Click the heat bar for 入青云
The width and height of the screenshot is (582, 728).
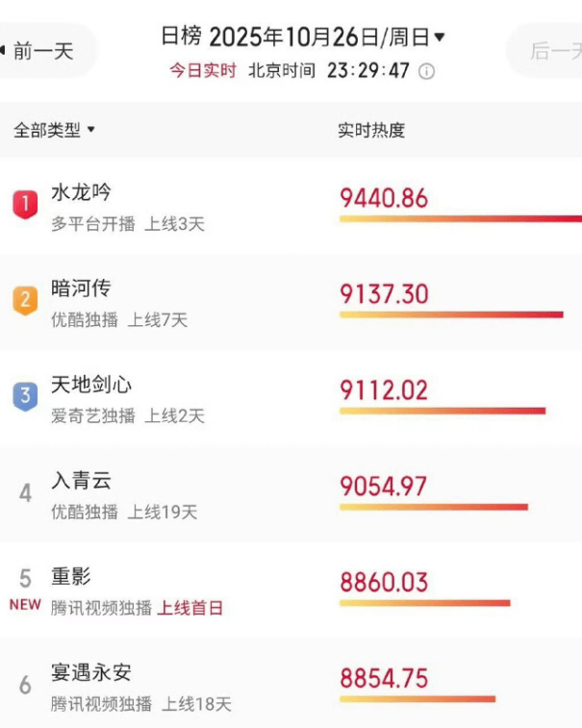click(433, 507)
